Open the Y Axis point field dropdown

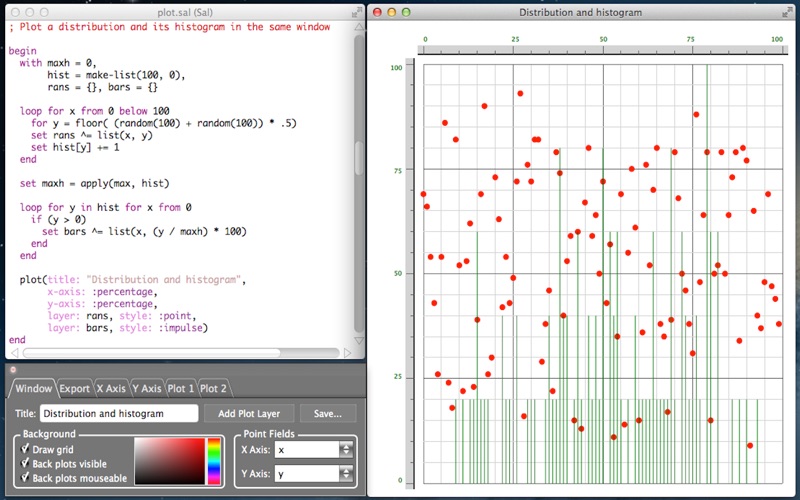pyautogui.click(x=346, y=473)
